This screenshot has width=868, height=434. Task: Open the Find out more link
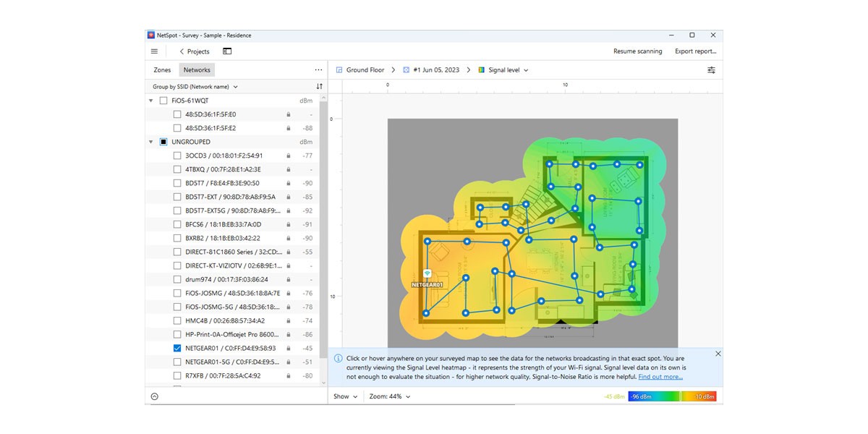[x=660, y=377]
